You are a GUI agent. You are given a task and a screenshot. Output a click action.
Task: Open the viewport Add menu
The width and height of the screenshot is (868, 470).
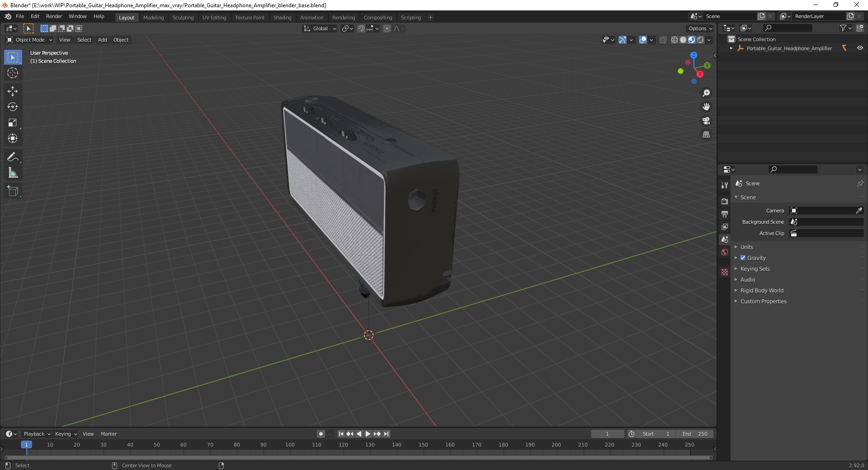pyautogui.click(x=103, y=40)
